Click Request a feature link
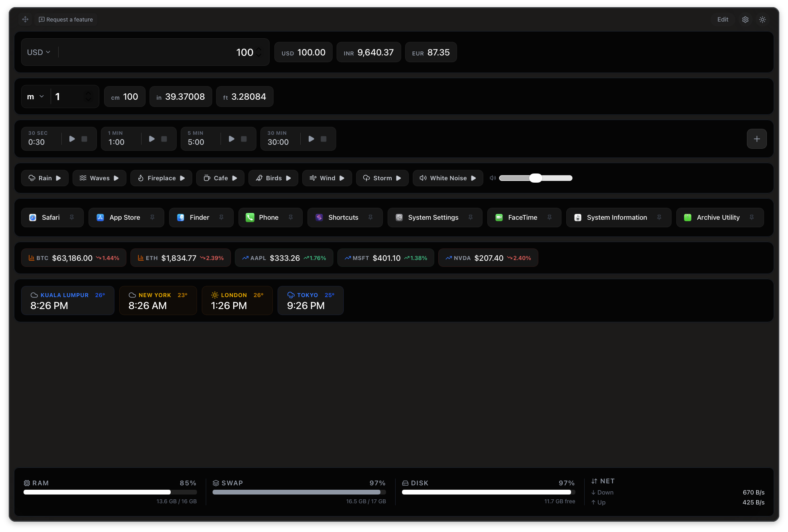788x532 pixels. (x=66, y=19)
